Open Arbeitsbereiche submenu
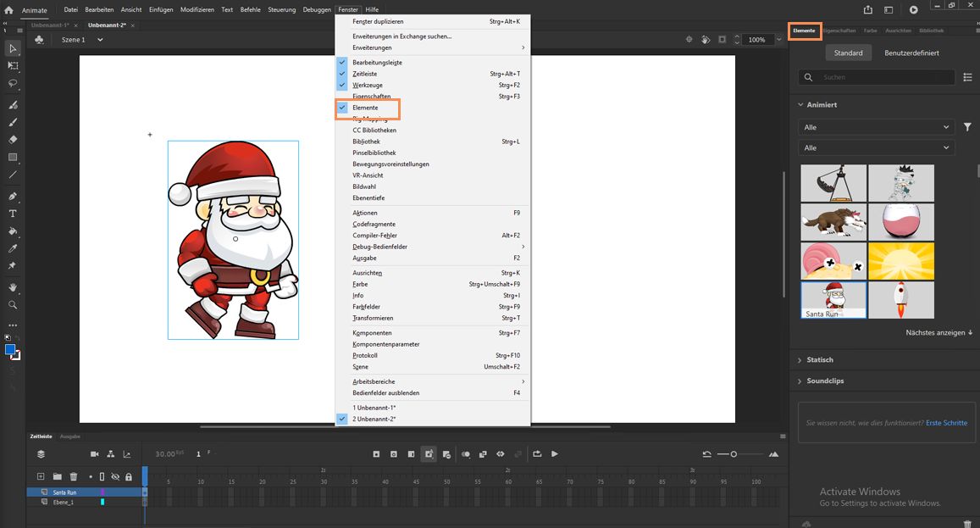 (433, 381)
